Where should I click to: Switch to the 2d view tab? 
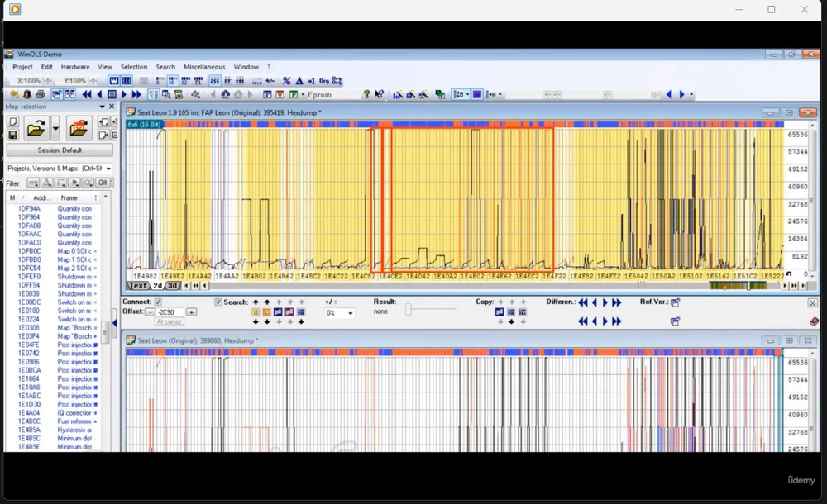[x=157, y=286]
